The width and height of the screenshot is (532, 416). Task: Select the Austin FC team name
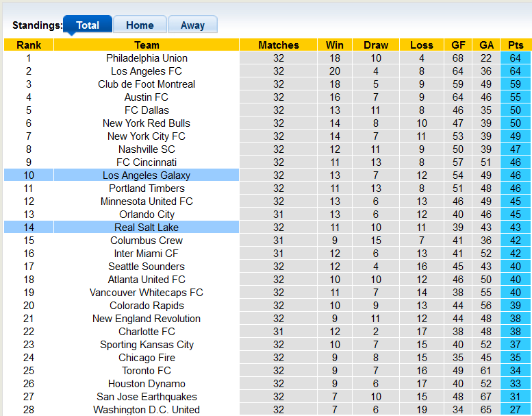(x=147, y=97)
